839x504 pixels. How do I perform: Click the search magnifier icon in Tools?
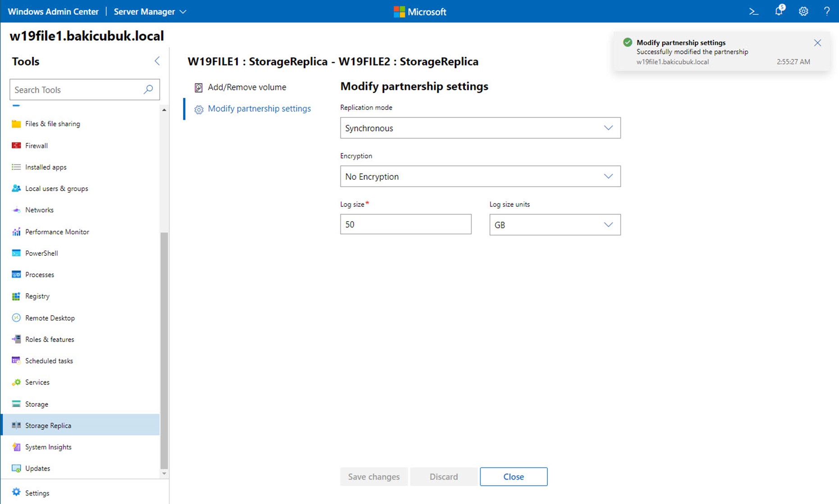(148, 90)
